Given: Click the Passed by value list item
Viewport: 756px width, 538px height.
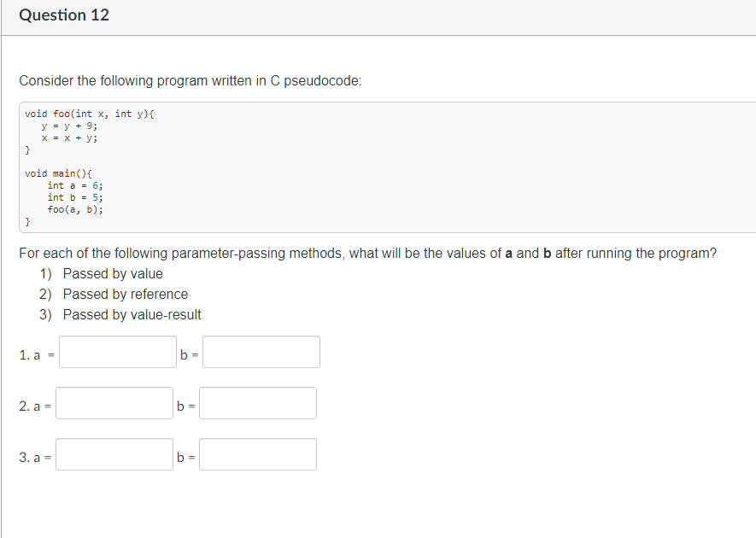Looking at the screenshot, I should pyautogui.click(x=113, y=273).
